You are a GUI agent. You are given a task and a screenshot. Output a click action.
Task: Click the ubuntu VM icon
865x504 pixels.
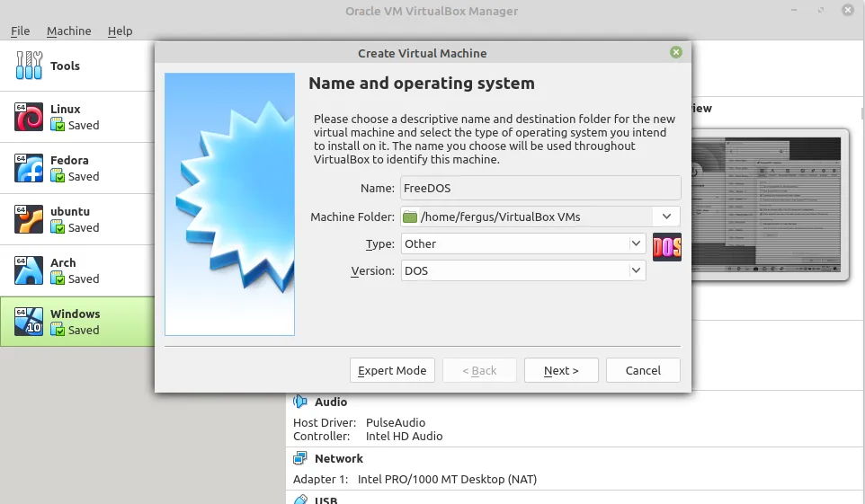pos(29,219)
